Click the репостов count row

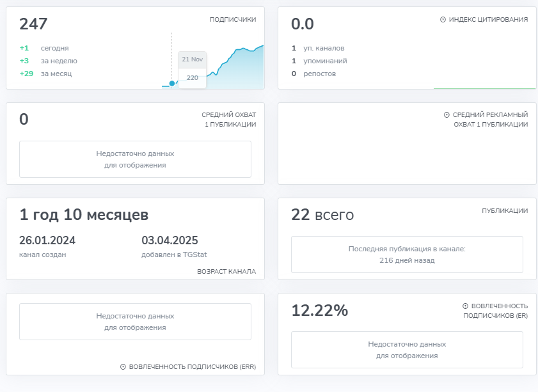tap(313, 74)
